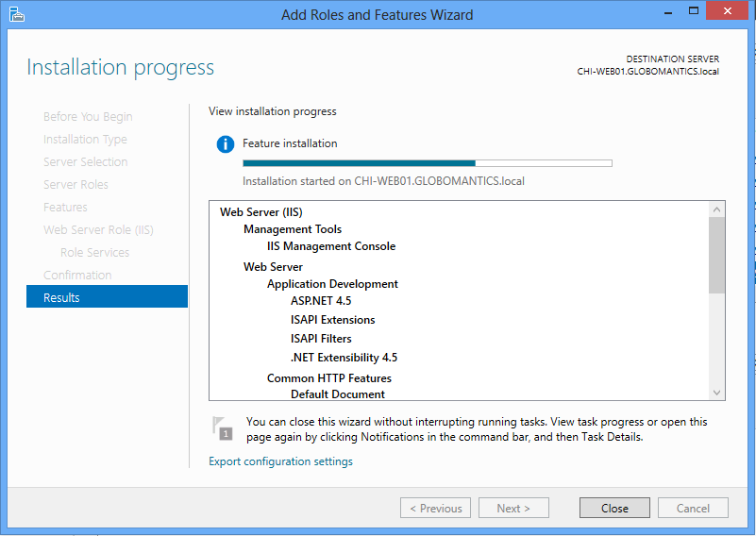The width and height of the screenshot is (756, 536).
Task: Close the wizard with the red X
Action: [x=728, y=10]
